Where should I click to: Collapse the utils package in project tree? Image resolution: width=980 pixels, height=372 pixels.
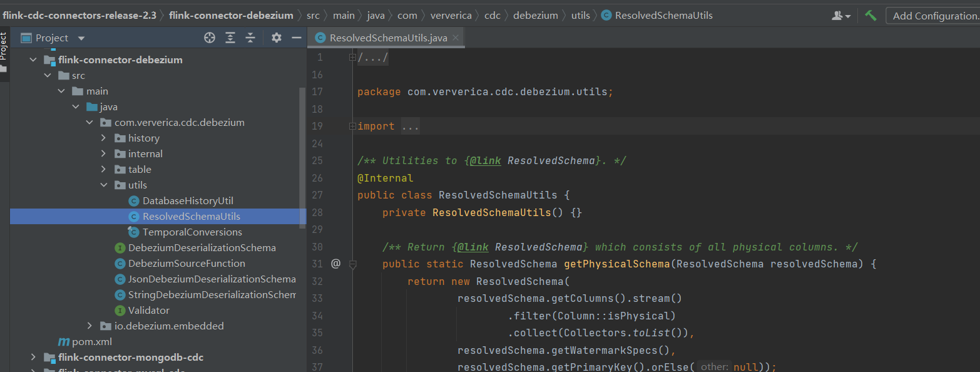(x=103, y=185)
